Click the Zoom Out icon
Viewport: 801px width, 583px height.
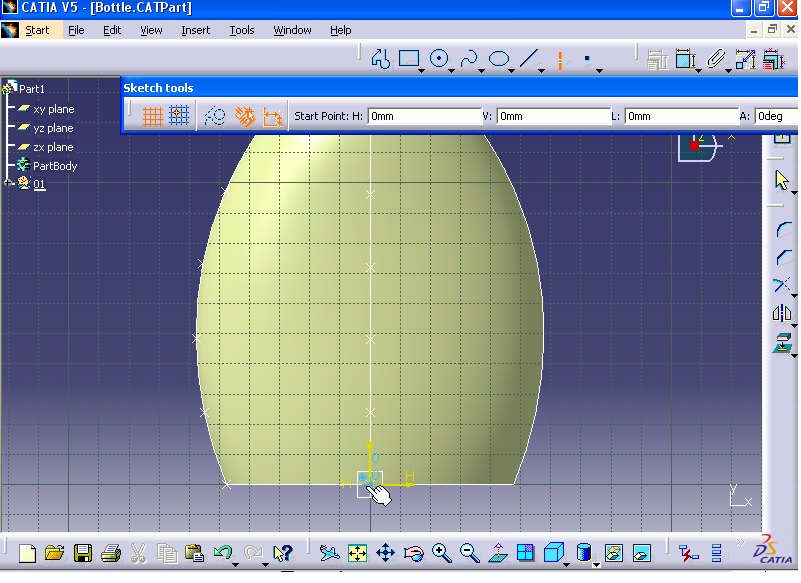[469, 553]
